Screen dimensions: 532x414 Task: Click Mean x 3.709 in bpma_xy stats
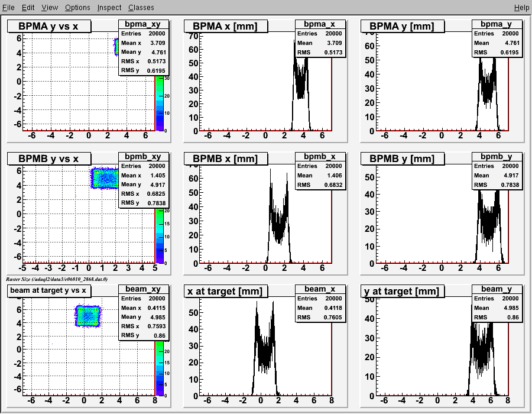click(x=143, y=43)
